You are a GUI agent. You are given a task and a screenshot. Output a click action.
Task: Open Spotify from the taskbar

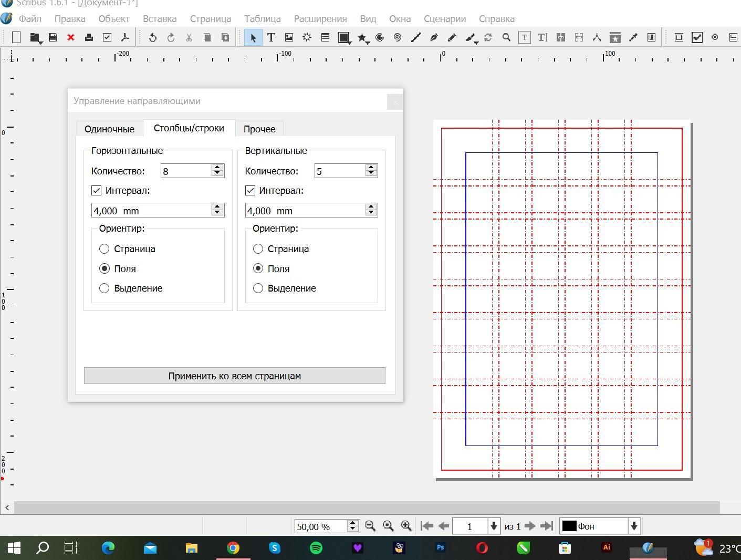pos(316,548)
